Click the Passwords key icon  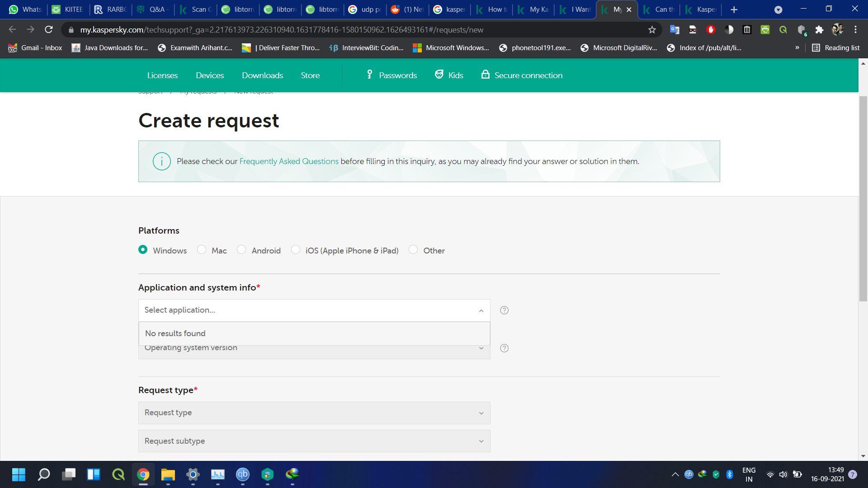pos(369,75)
